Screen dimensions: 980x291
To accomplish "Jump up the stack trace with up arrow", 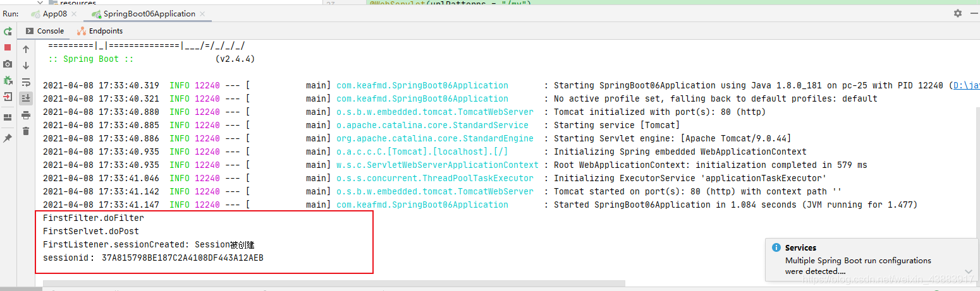I will (26, 49).
